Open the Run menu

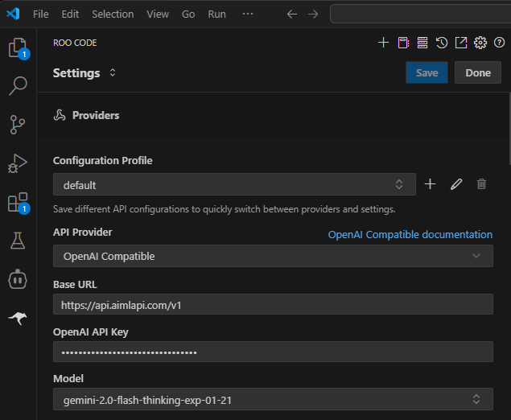click(x=216, y=14)
